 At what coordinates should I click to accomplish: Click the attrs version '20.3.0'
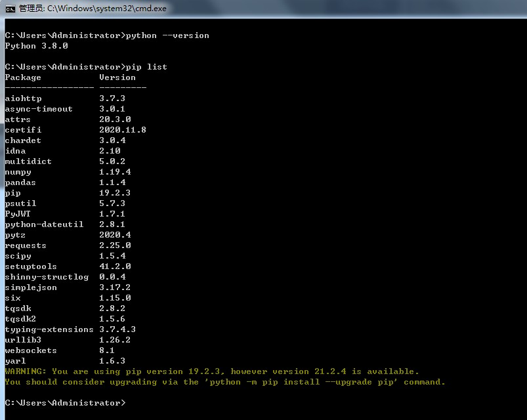[x=115, y=119]
